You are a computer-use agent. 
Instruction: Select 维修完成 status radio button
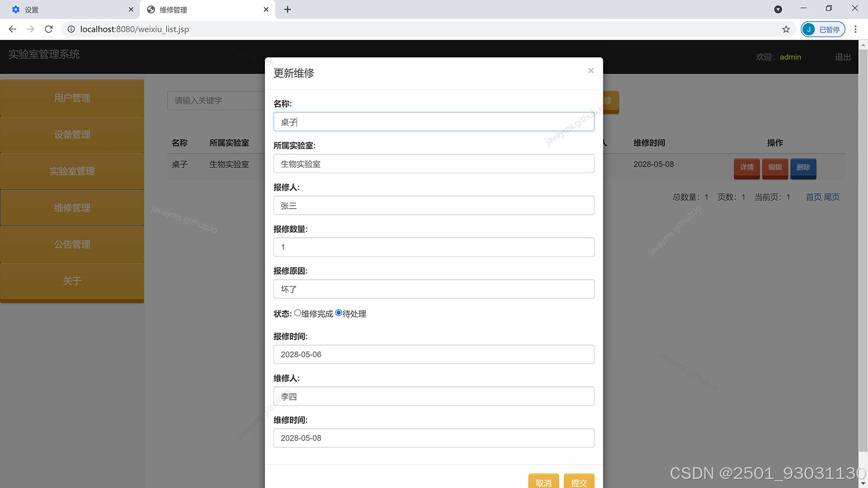pos(297,313)
